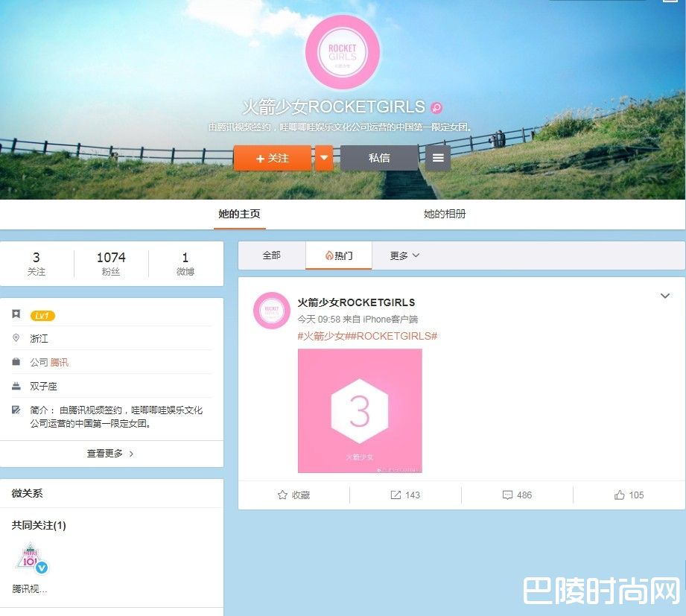Click the pink verification badge beside the profile name
Image resolution: width=686 pixels, height=616 pixels.
436,107
